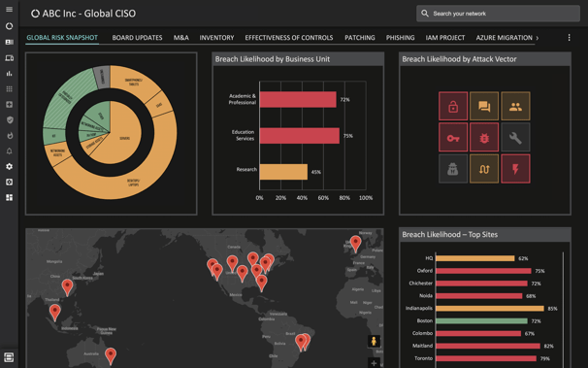Click the Indianapolis 85% site bar
This screenshot has height=368, width=588.
(x=490, y=309)
